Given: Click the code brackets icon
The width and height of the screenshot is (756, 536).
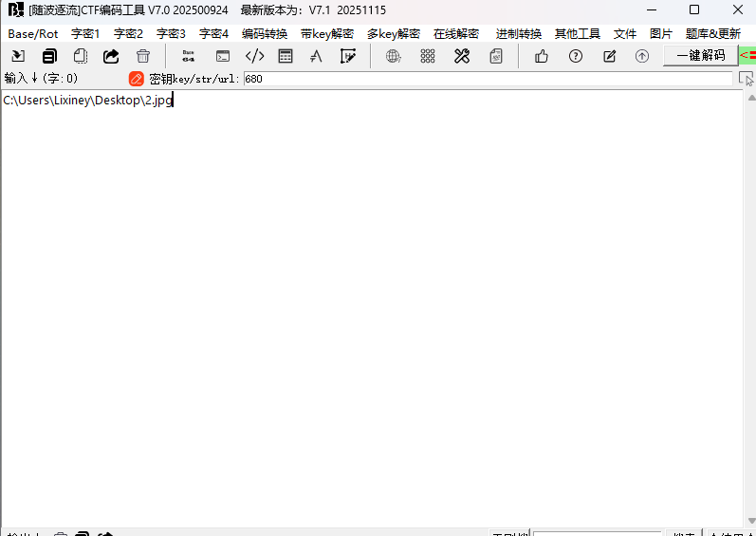Looking at the screenshot, I should pos(254,56).
